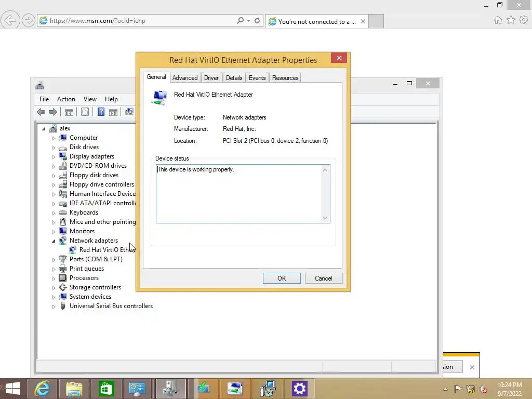Click the action pane toolbar icon
The image size is (532, 399).
[113, 112]
